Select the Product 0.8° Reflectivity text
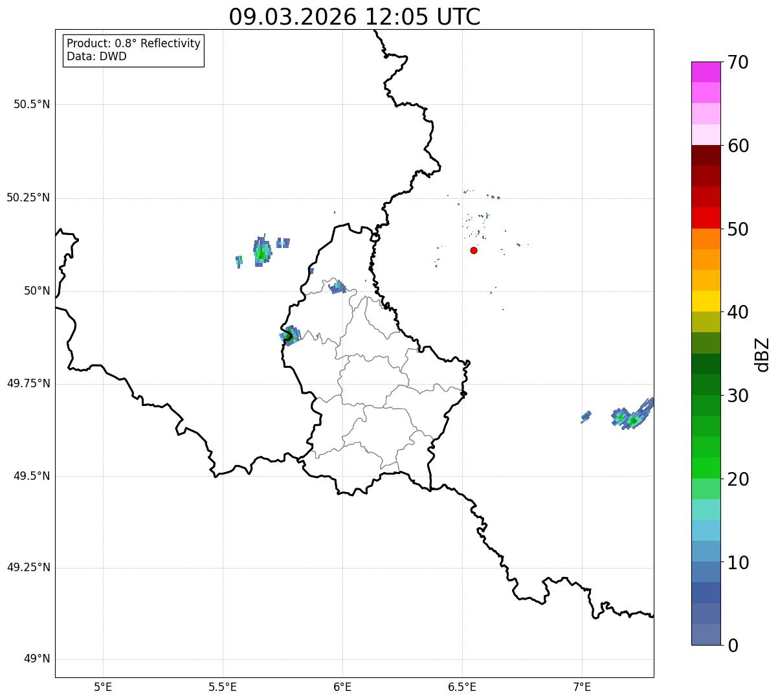 pos(133,43)
